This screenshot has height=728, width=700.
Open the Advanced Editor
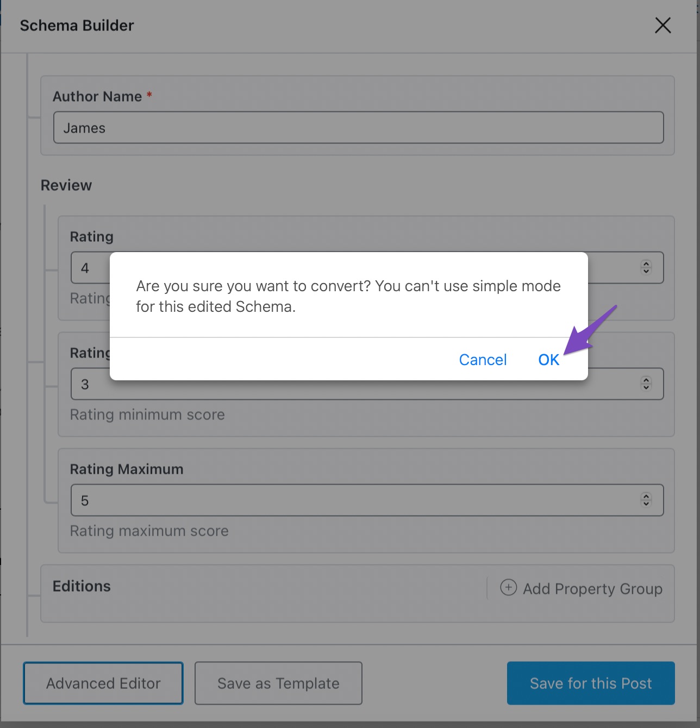coord(103,683)
